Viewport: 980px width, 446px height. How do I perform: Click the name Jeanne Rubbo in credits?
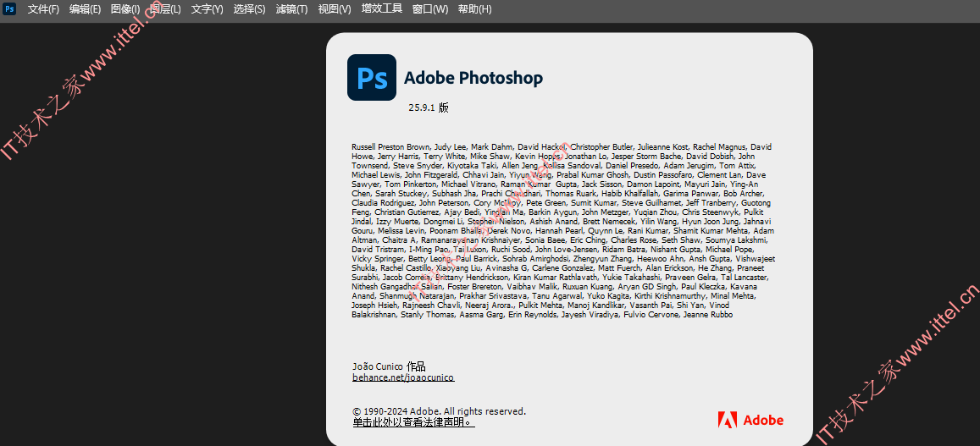coord(708,315)
